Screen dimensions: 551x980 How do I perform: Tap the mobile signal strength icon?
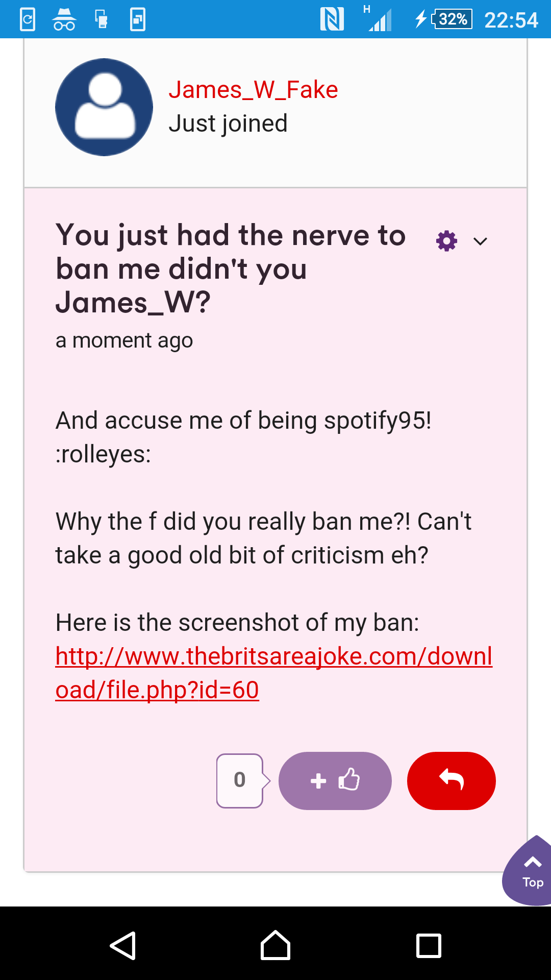[380, 20]
